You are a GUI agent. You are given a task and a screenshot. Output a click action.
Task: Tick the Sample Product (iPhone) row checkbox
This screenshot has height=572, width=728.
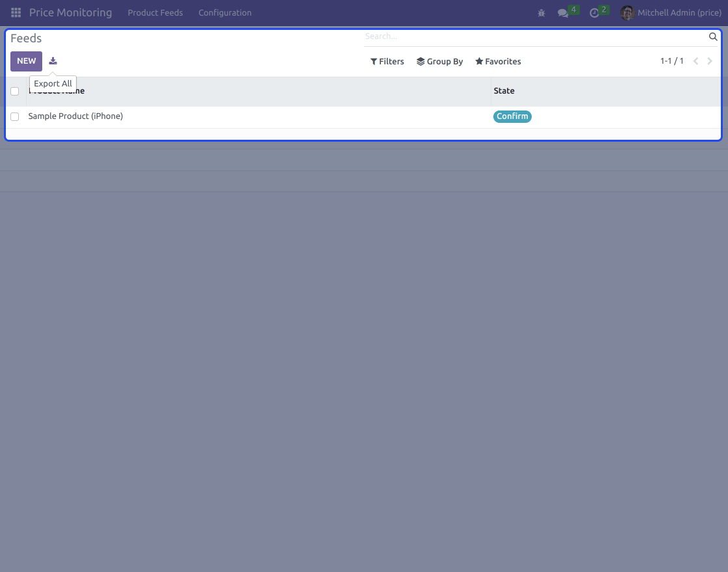click(x=15, y=116)
